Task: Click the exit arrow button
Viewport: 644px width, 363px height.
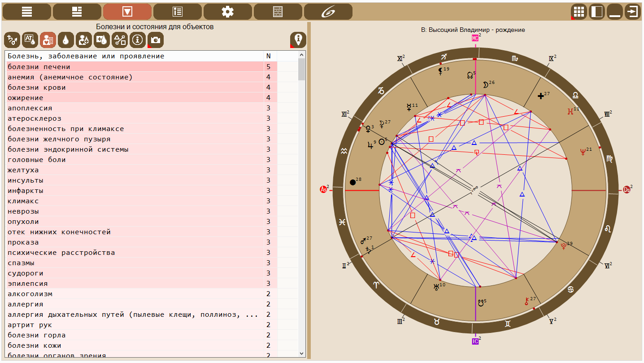Action: [632, 12]
